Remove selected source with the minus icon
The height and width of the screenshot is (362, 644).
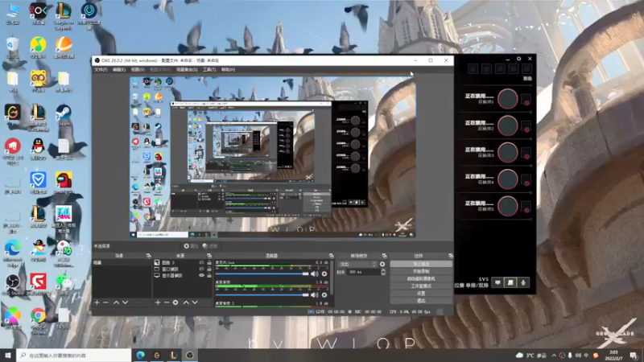click(x=167, y=302)
